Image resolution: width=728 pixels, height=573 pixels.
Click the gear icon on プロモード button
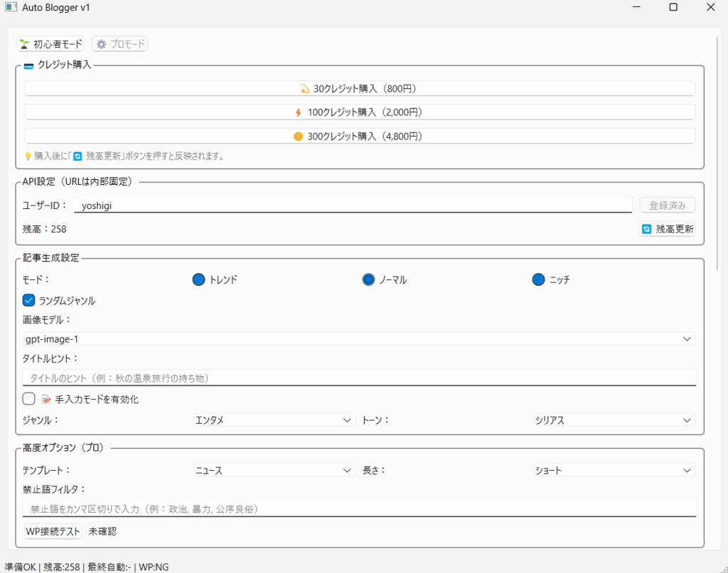[101, 44]
